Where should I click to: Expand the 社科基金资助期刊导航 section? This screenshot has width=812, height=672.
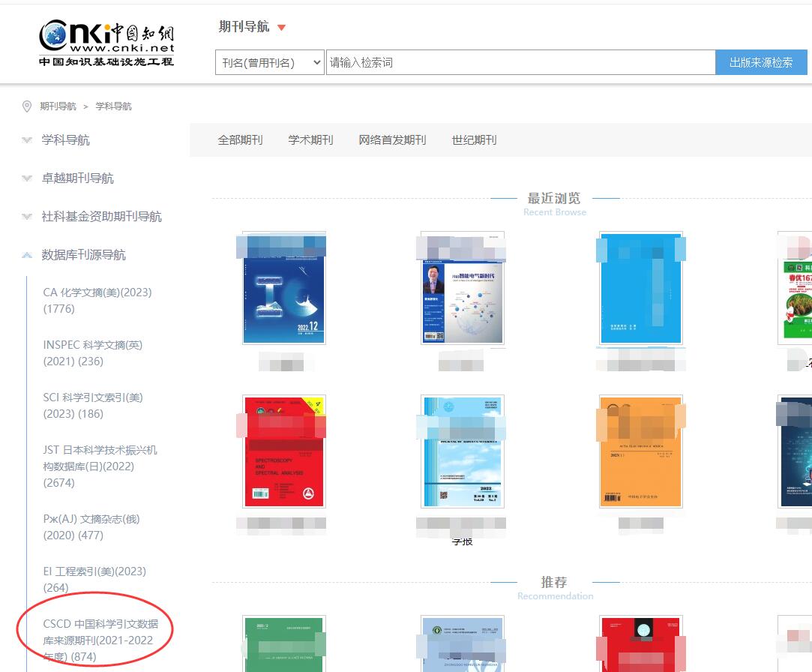tap(101, 217)
